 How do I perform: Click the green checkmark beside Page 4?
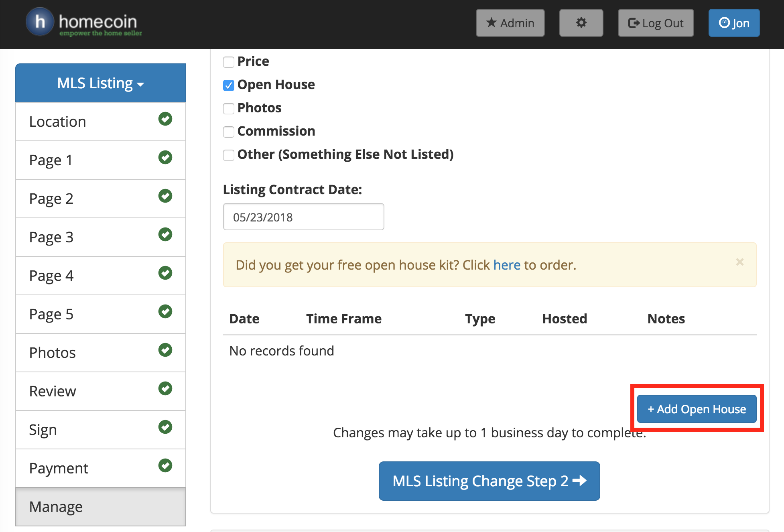coord(165,273)
